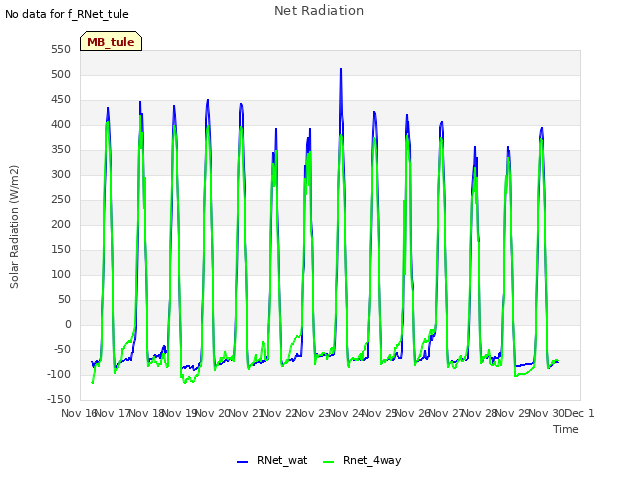Click the 'No data for f_RNet_tule' message
This screenshot has height=480, width=640.
tap(67, 14)
